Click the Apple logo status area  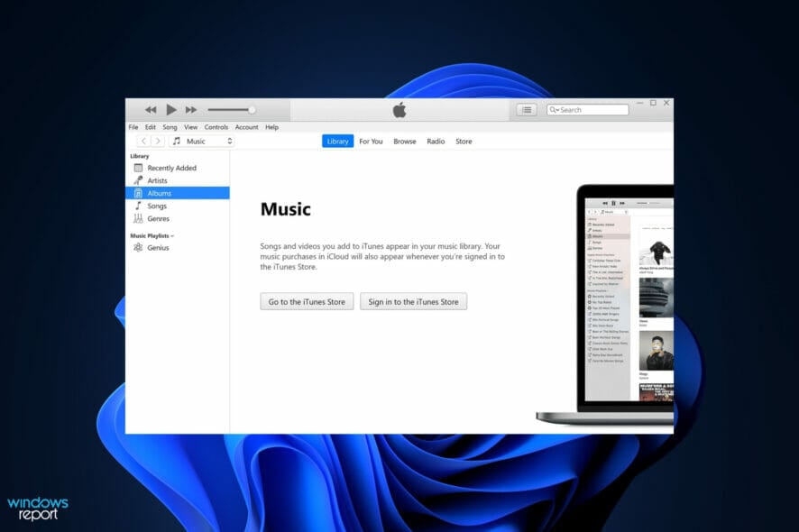pyautogui.click(x=399, y=110)
